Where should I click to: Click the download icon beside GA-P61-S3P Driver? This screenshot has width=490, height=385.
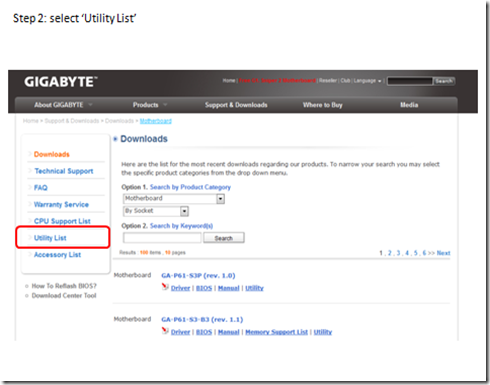pos(165,287)
